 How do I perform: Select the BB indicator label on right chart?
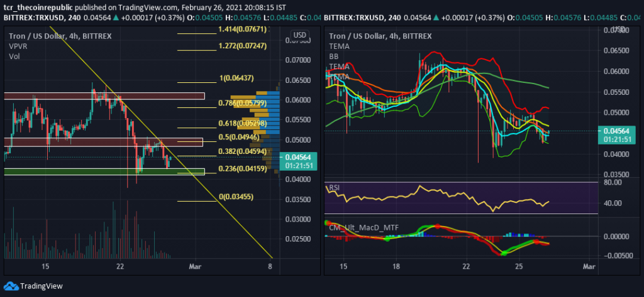point(333,57)
